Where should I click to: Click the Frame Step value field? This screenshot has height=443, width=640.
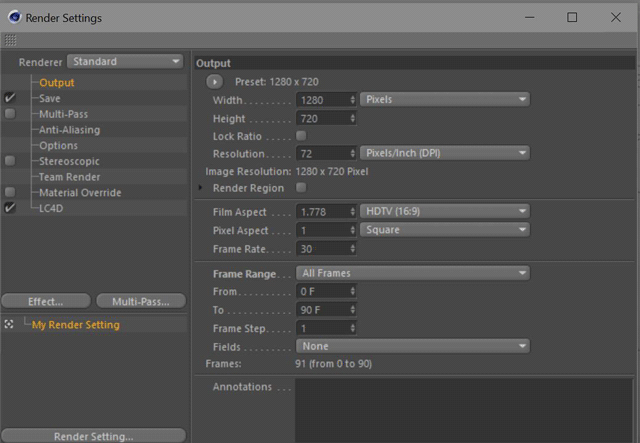click(322, 328)
